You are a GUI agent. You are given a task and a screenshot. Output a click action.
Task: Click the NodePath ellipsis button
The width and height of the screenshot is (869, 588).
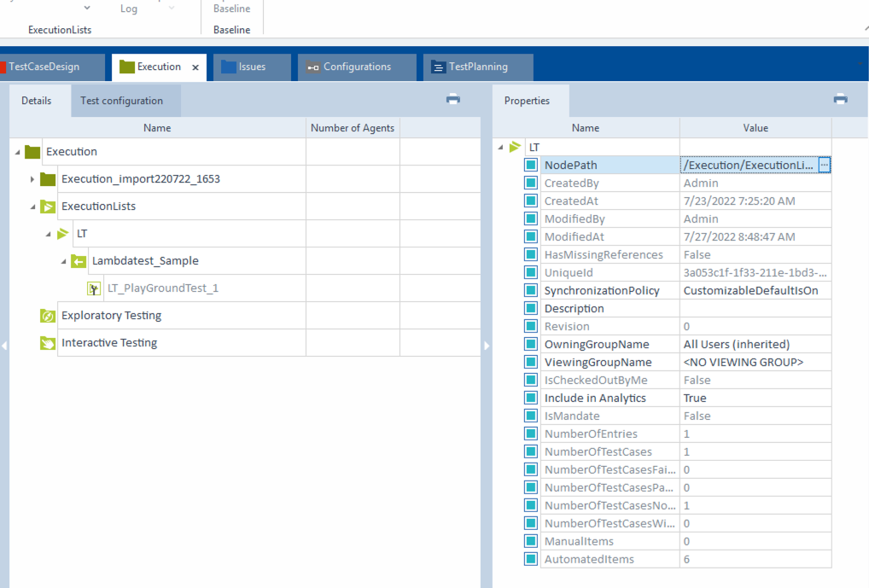point(824,166)
